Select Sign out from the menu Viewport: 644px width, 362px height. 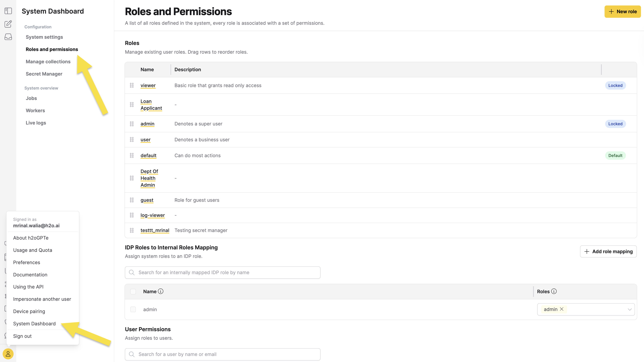(22, 336)
